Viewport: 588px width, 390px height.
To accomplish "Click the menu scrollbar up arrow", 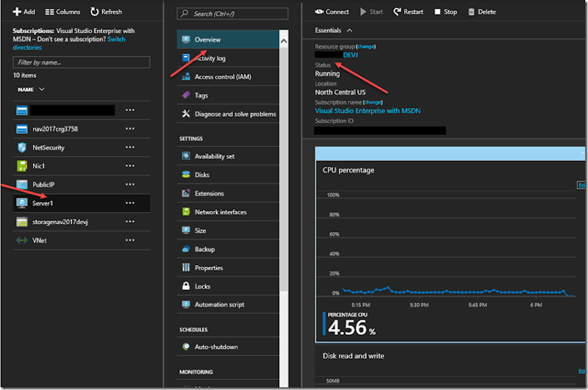I will tap(284, 41).
